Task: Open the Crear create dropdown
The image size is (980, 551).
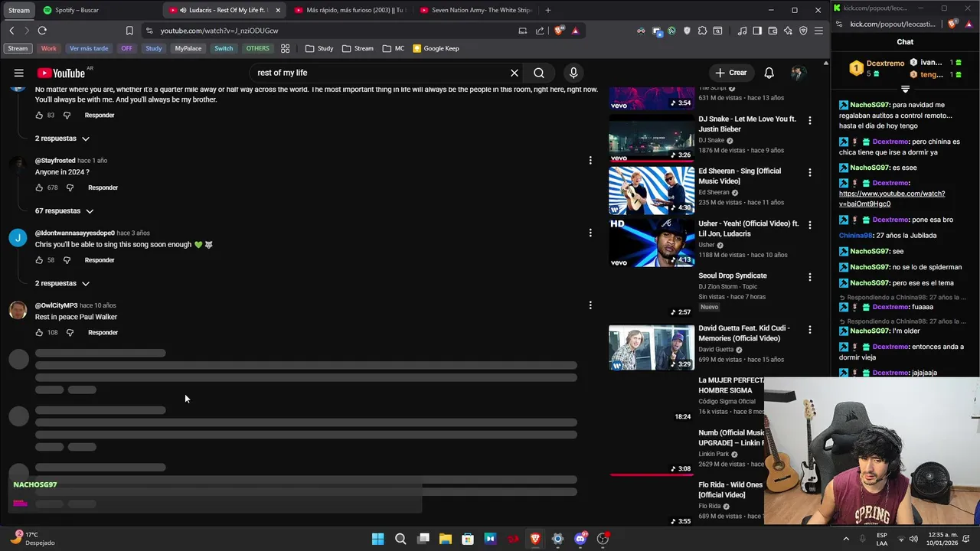Action: click(731, 73)
